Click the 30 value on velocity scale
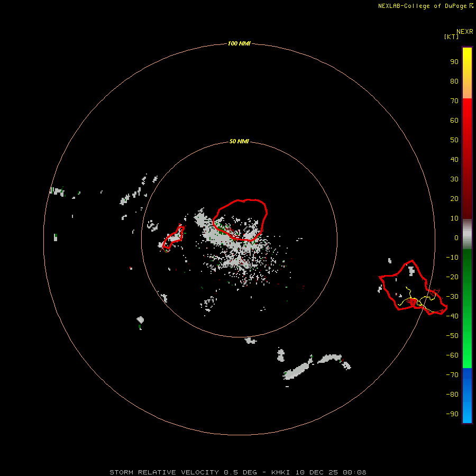Screen dimensions: 476x476 coord(454,179)
